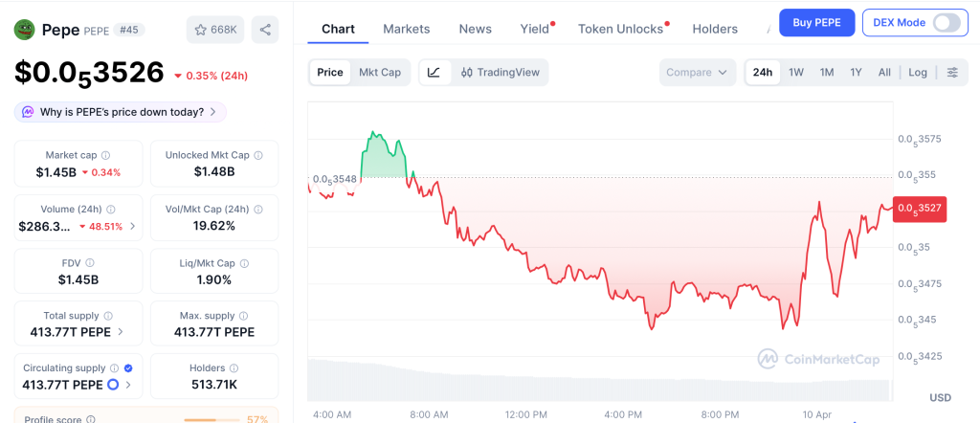Click the share icon next to watchlist
Viewport: 980px width, 423px height.
(x=265, y=30)
